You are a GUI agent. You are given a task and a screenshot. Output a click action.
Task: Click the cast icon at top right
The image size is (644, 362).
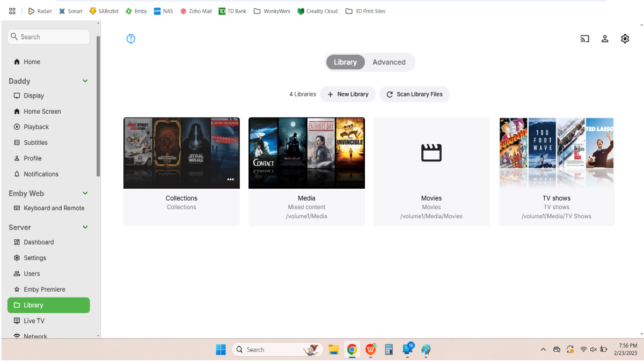(584, 39)
